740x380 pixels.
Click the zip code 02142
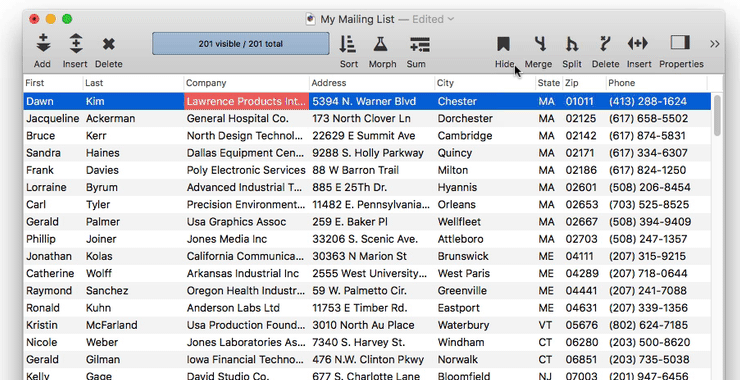581,136
